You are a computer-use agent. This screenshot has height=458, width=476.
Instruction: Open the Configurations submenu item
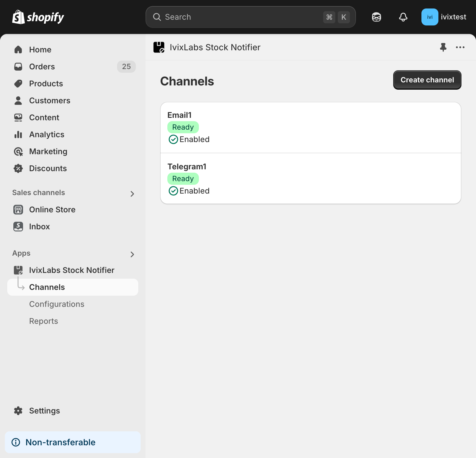pos(73,304)
